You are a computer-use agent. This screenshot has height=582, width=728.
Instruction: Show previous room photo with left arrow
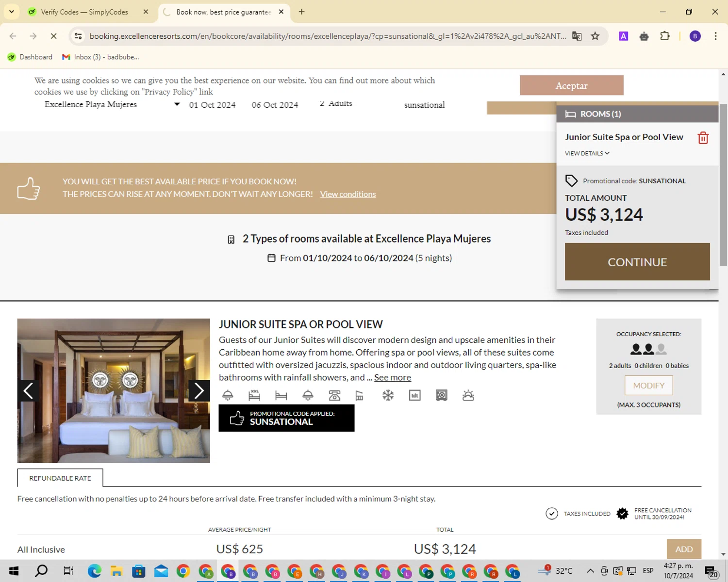tap(28, 390)
